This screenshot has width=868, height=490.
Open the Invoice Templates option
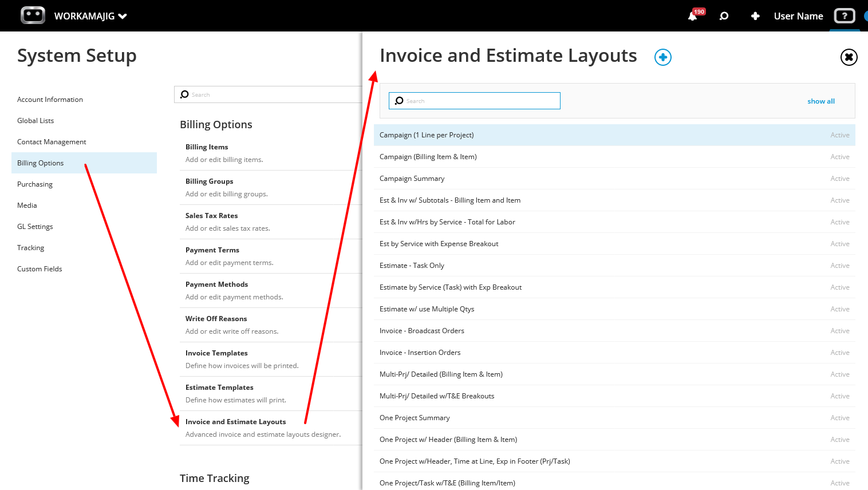tap(271, 359)
